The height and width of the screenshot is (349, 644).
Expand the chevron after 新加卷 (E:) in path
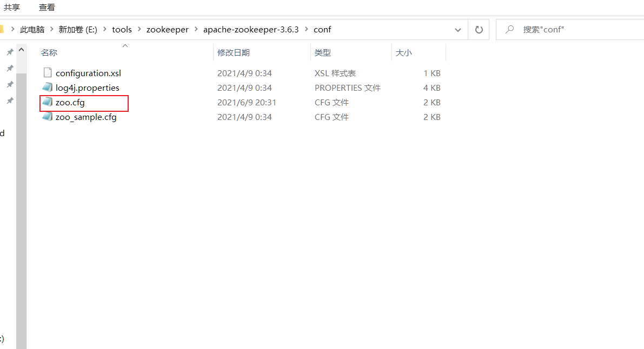click(105, 29)
